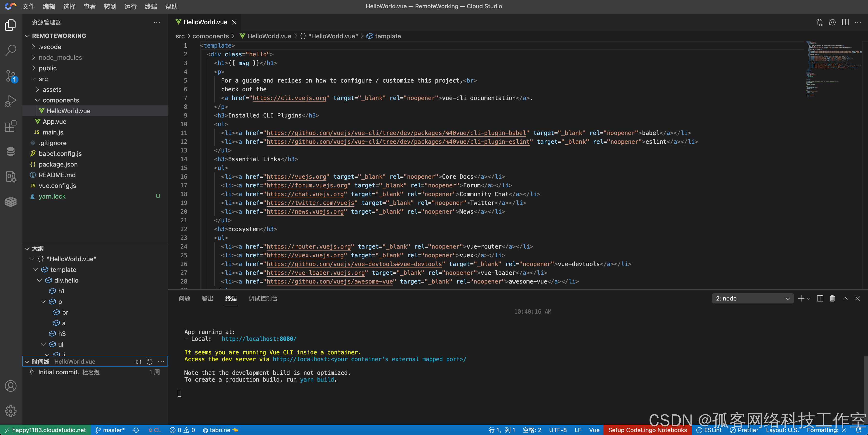Open the Run and Debug view
Screen dimensions: 868x435
tap(11, 101)
